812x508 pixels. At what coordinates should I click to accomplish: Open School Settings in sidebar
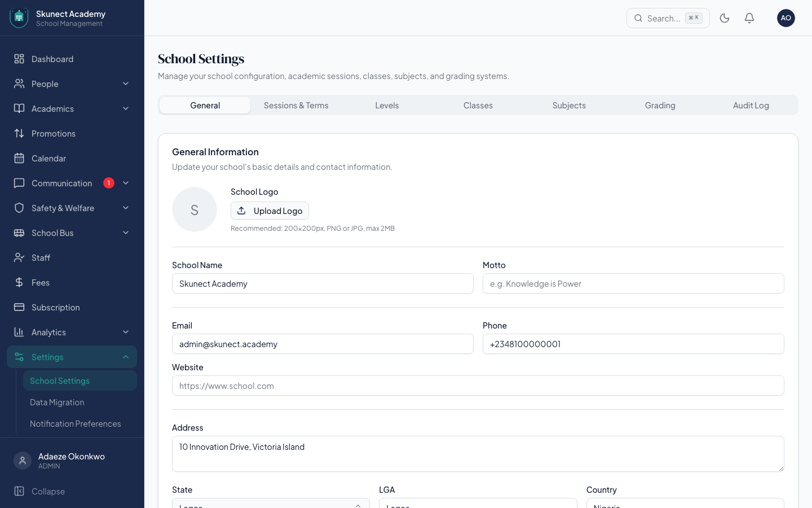click(80, 380)
